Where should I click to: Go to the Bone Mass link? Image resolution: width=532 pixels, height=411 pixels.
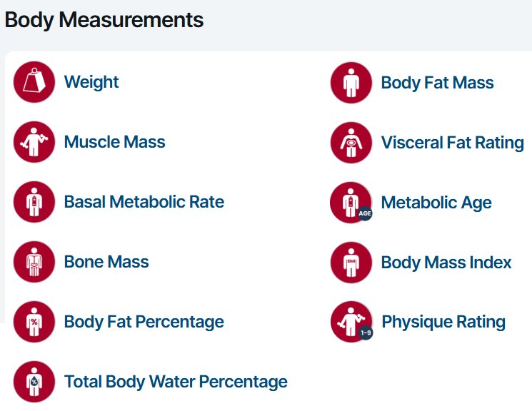point(106,262)
